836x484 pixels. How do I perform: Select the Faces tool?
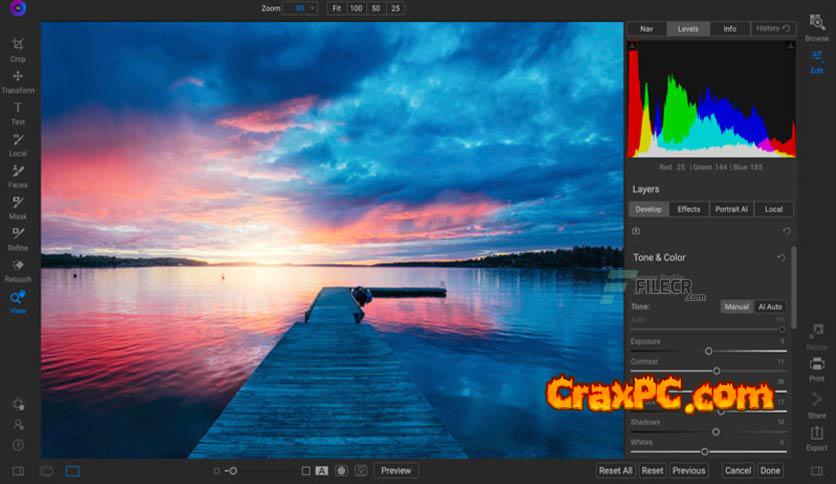pyautogui.click(x=18, y=171)
